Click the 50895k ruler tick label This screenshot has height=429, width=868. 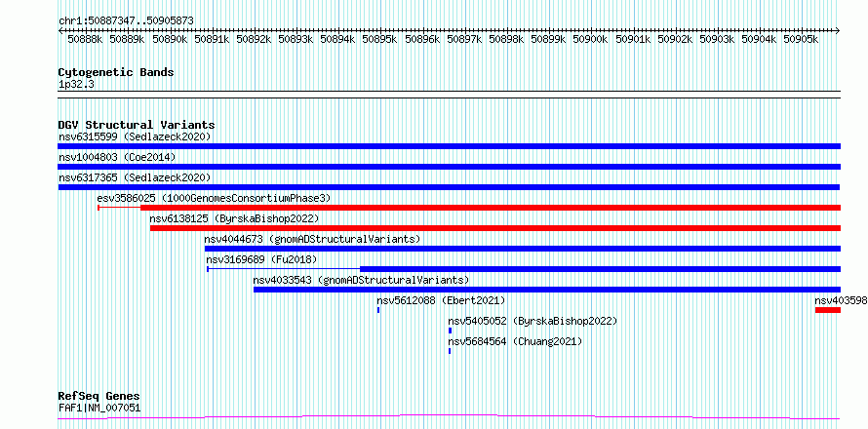(379, 39)
